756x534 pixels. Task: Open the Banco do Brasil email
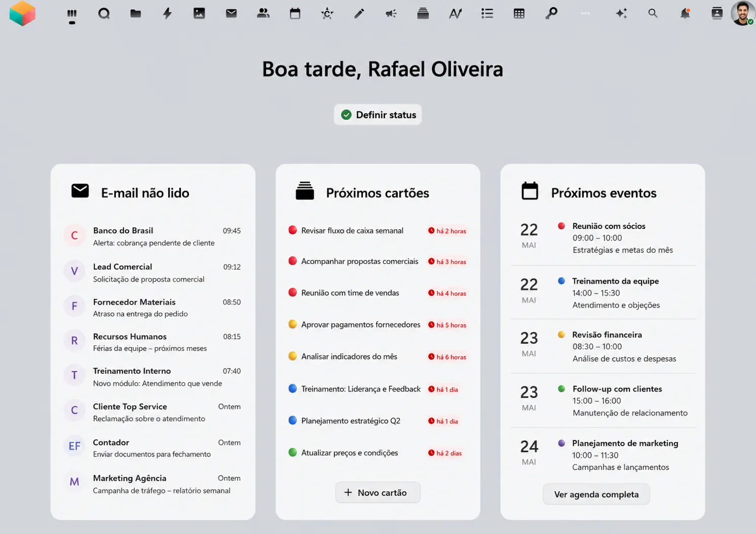[x=153, y=237]
